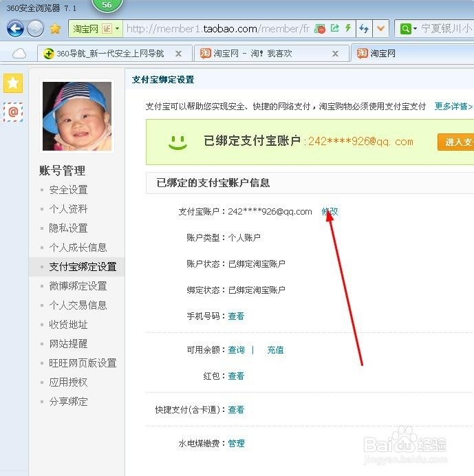474x476 pixels.
Task: Close the 360导航 tab
Action: [x=179, y=54]
